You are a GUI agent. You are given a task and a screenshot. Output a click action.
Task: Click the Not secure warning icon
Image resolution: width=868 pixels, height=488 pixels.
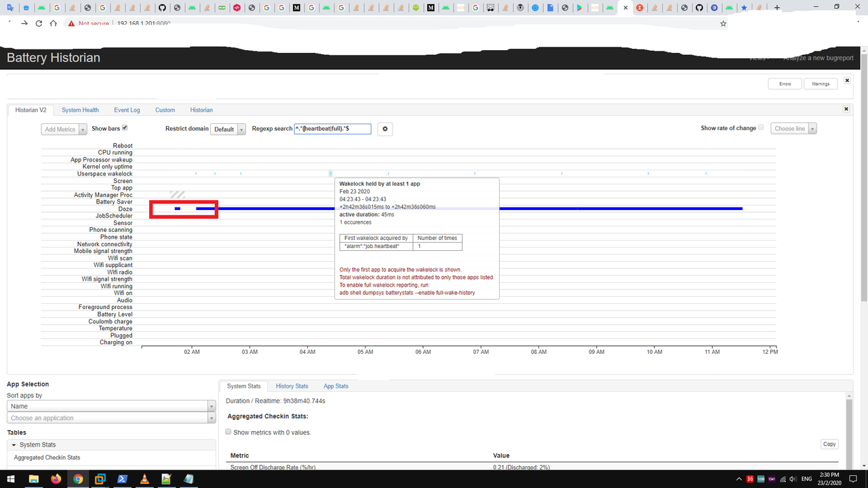point(71,23)
